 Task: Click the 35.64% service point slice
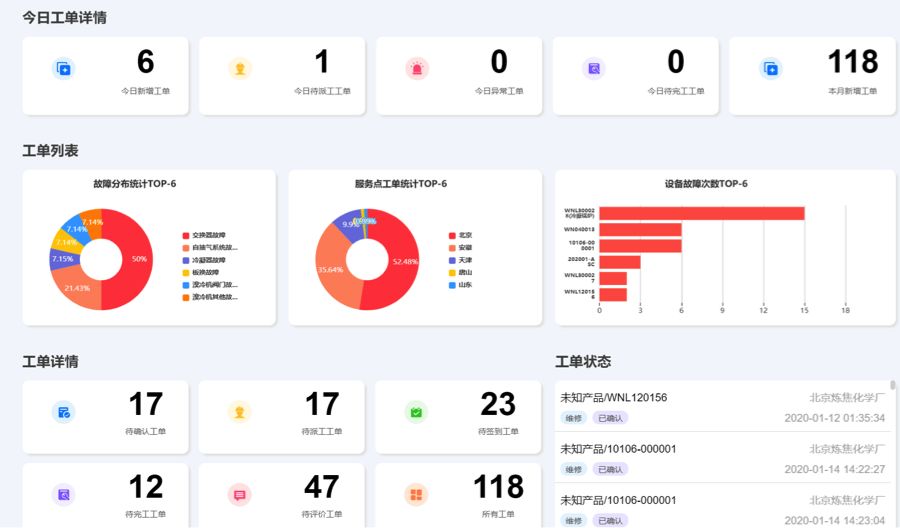click(x=332, y=269)
